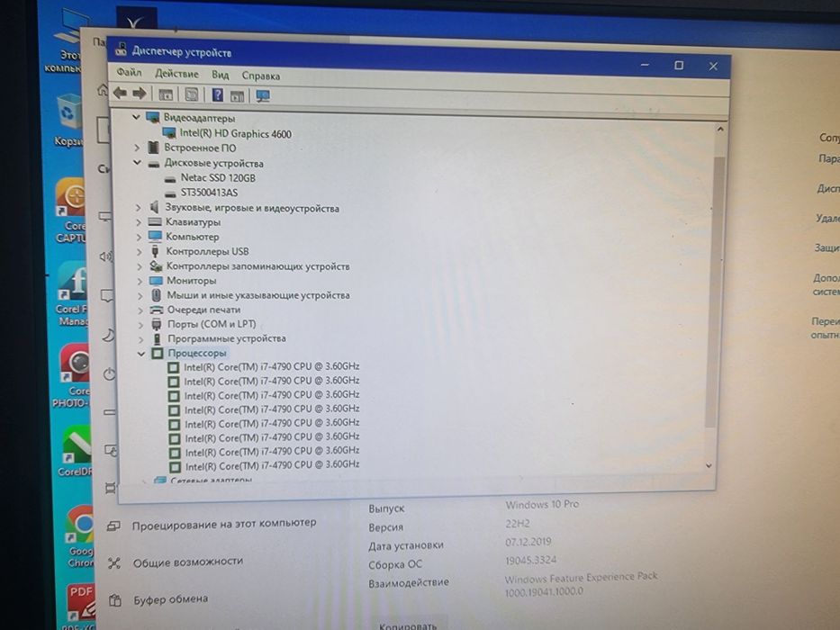Toggle the show/hide console tree toolbar icon
Viewport: 840px width, 630px height.
pos(166,94)
